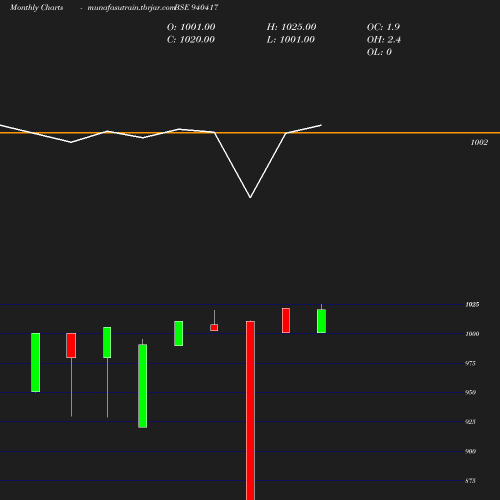This screenshot has width=500, height=500.
Task: Select the open value 'O: 1001.00'
Action: tap(191, 27)
